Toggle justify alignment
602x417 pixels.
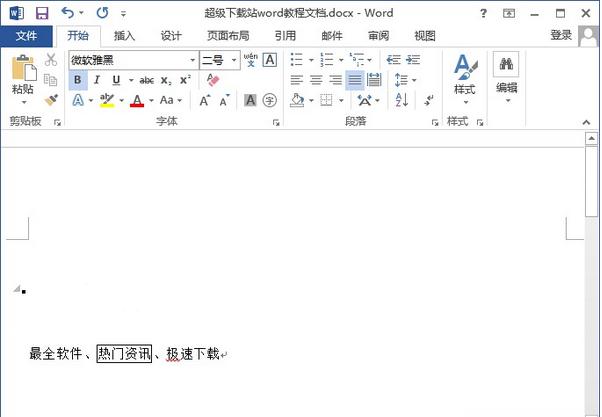point(354,80)
